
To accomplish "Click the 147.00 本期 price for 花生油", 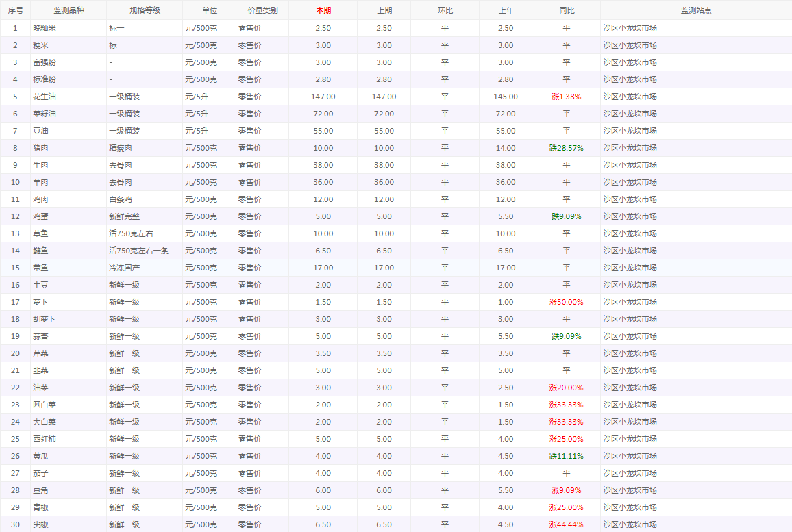I will [x=323, y=97].
